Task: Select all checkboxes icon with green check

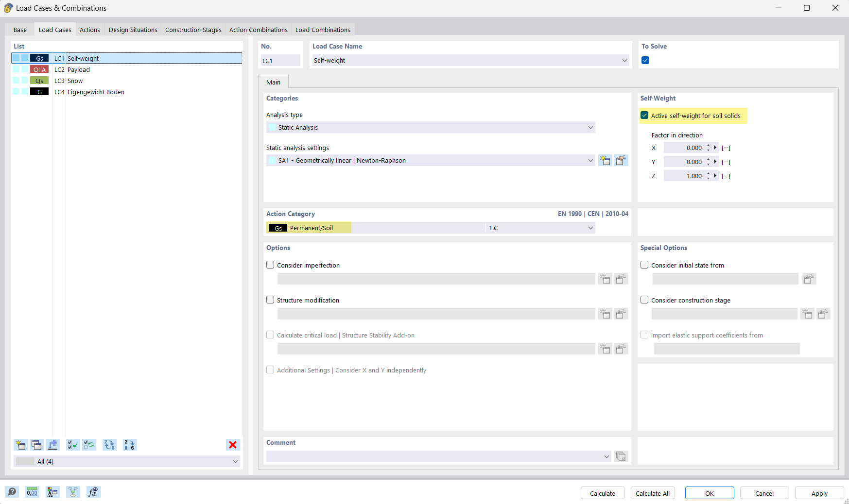Action: click(x=73, y=445)
